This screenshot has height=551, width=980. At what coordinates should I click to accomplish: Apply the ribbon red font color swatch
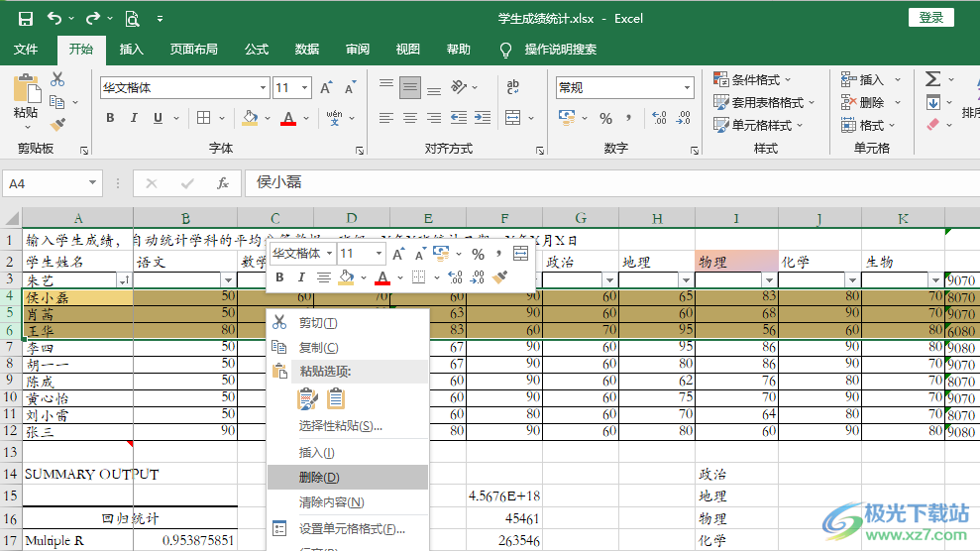pyautogui.click(x=288, y=118)
